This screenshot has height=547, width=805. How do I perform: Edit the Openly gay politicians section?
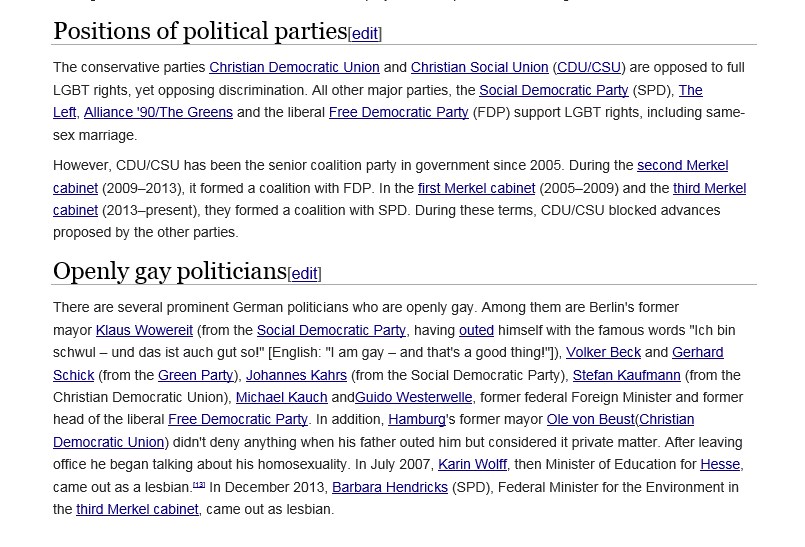pyautogui.click(x=304, y=274)
